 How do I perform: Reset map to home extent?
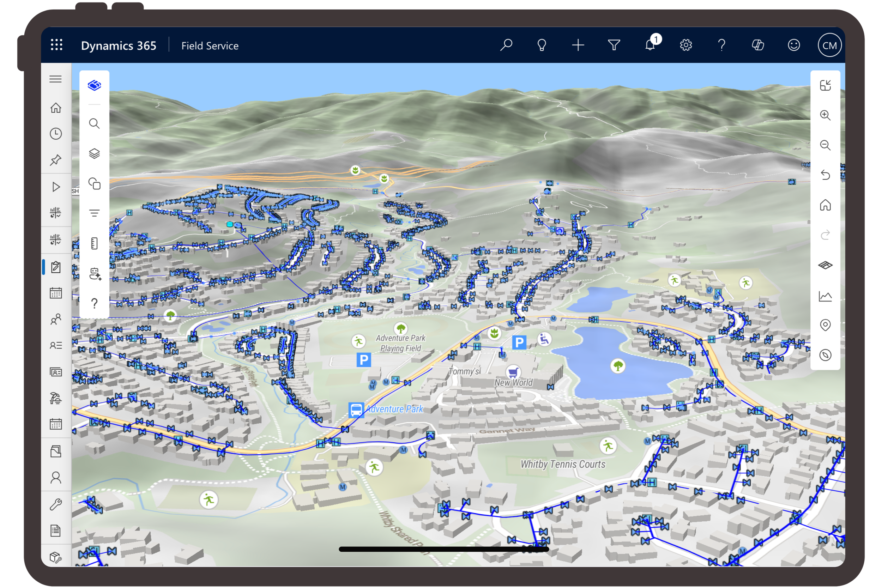pyautogui.click(x=825, y=205)
